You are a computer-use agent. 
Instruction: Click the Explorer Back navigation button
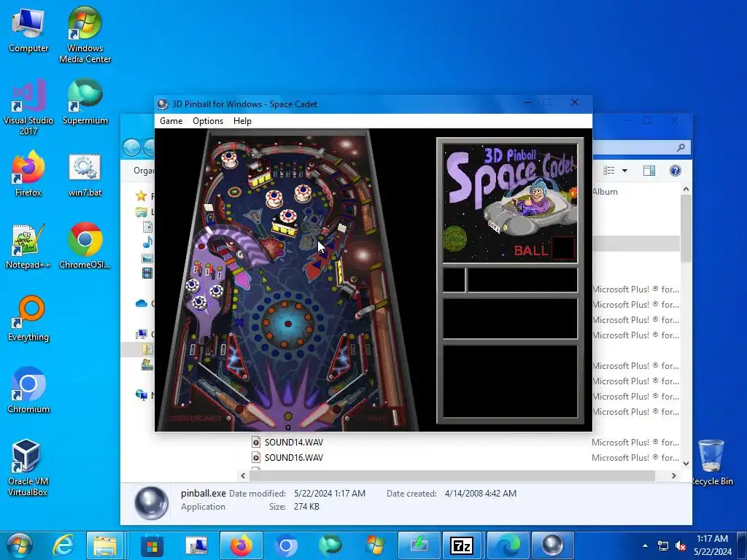[x=131, y=147]
